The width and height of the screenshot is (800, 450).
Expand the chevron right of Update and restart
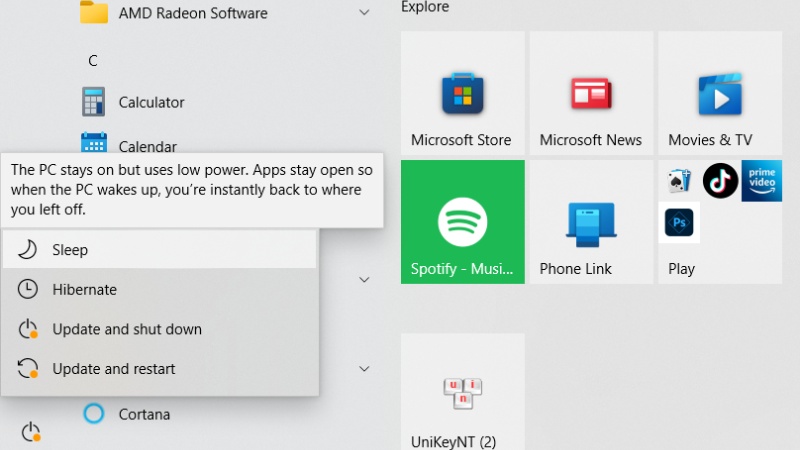point(364,368)
